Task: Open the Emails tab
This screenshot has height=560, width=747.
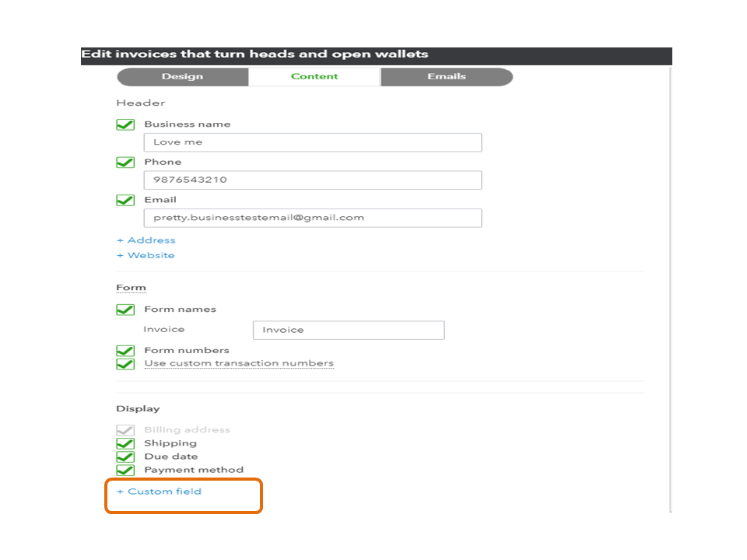Action: coord(447,76)
